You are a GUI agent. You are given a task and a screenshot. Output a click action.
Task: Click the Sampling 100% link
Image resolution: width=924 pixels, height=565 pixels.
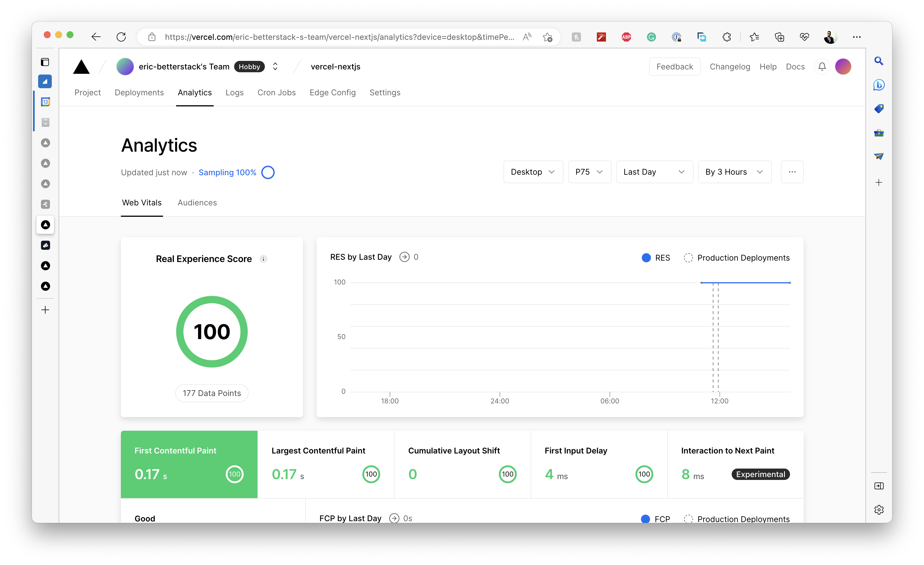pyautogui.click(x=227, y=172)
